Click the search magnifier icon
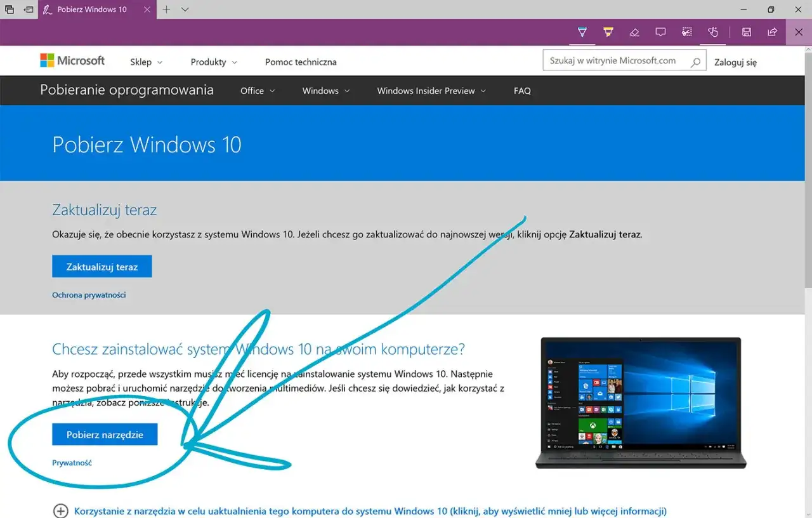The height and width of the screenshot is (518, 812). (696, 60)
